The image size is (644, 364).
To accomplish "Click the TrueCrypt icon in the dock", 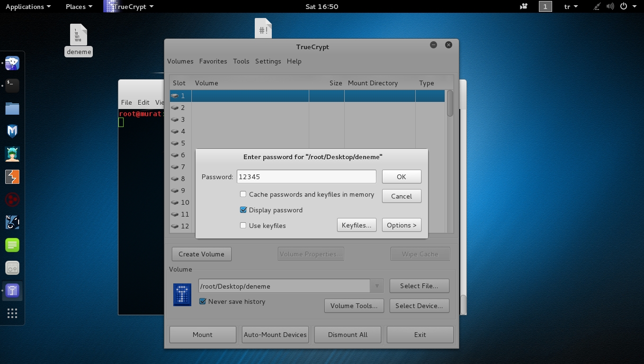I will [x=12, y=291].
